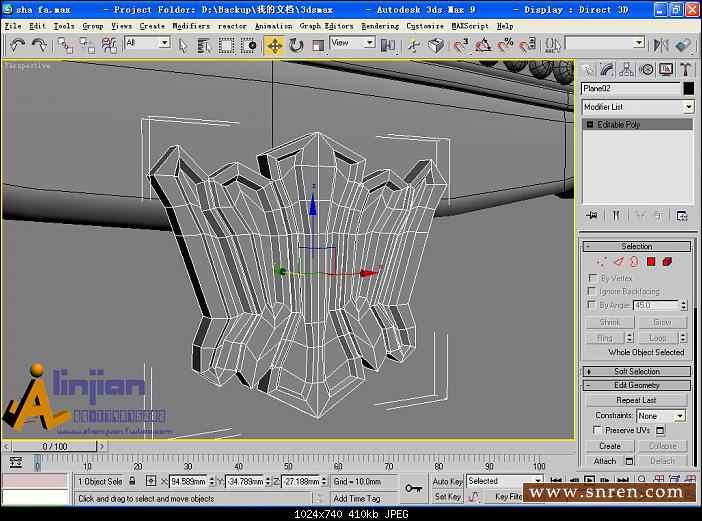Switch to the Motion panel tab
702x521 pixels.
[x=646, y=69]
